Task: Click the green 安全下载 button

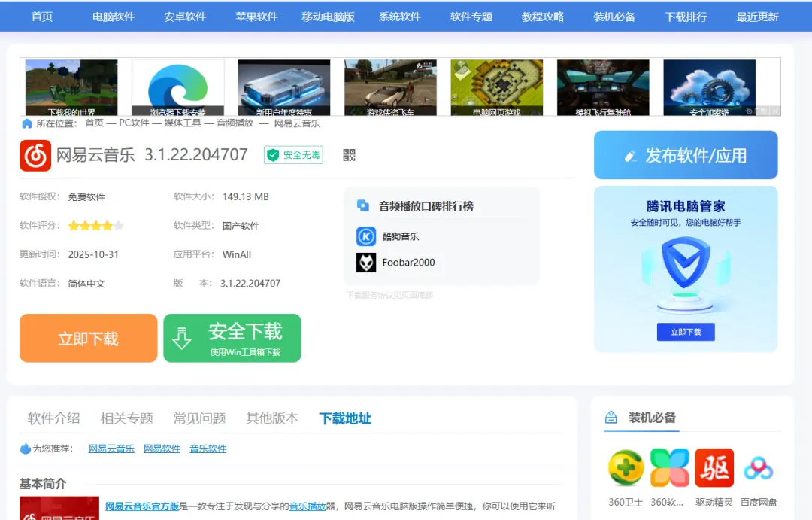Action: coord(232,338)
